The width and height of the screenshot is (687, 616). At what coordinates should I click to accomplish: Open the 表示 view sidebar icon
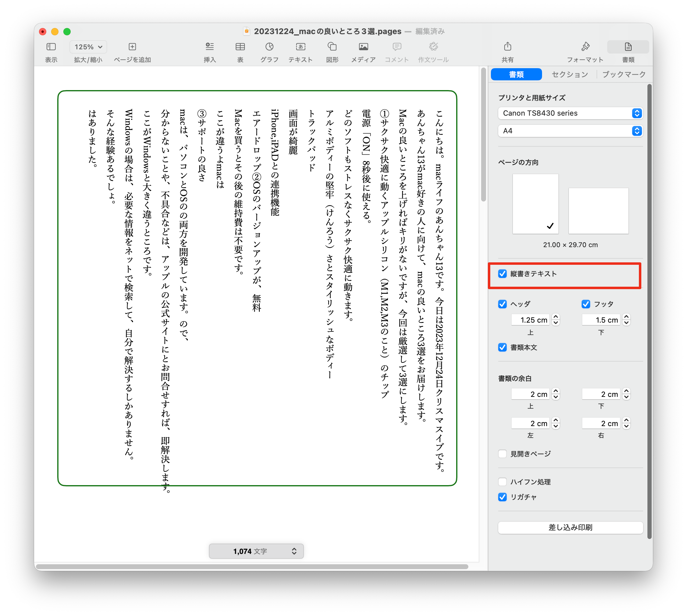point(51,47)
